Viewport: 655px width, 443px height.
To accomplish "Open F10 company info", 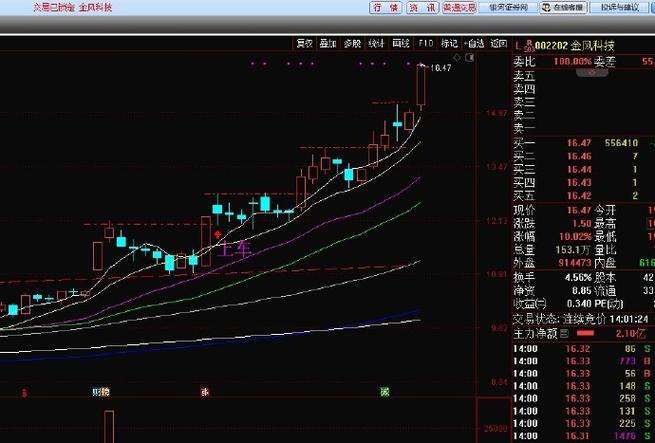I will (426, 44).
